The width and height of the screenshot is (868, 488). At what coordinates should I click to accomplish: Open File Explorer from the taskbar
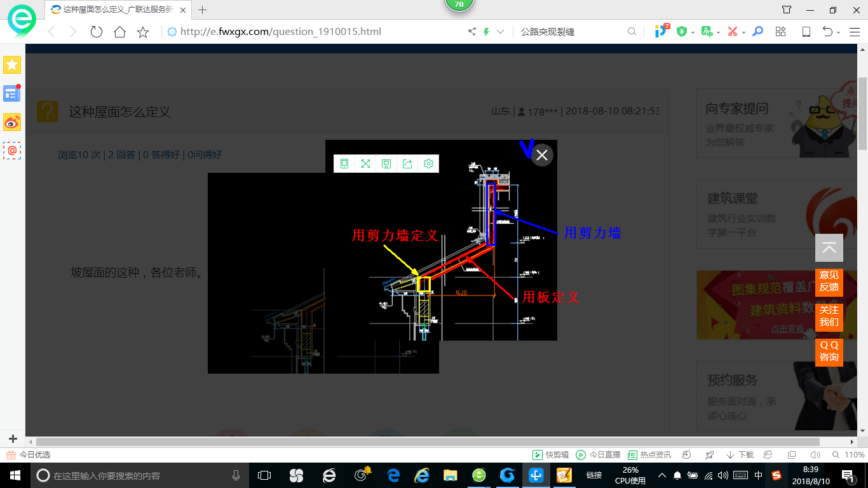tap(450, 475)
